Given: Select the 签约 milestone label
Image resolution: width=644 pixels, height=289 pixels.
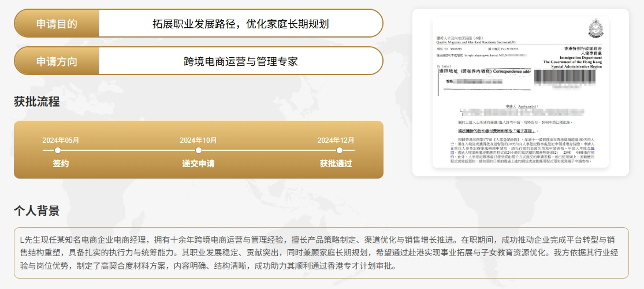Looking at the screenshot, I should pos(61,164).
